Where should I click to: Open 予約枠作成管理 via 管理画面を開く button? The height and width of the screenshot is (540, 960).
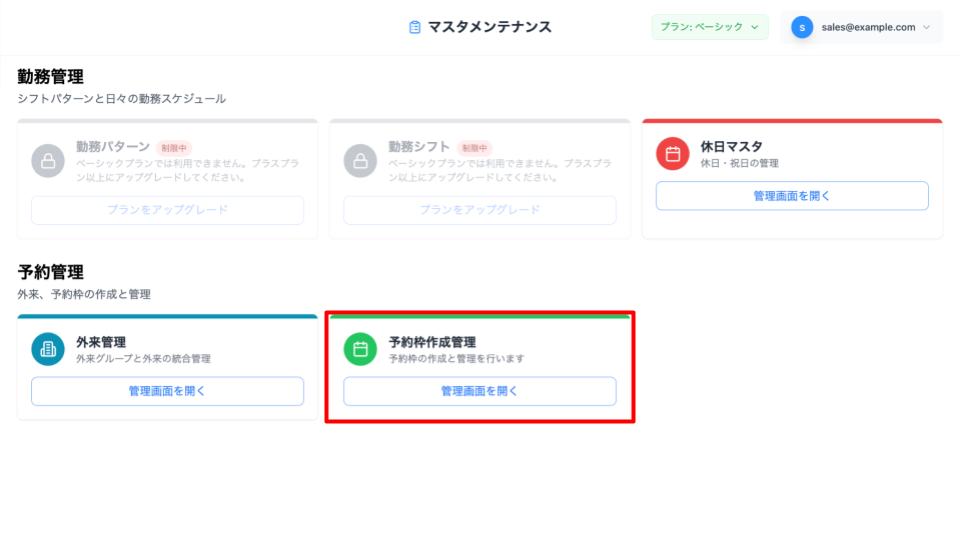479,391
